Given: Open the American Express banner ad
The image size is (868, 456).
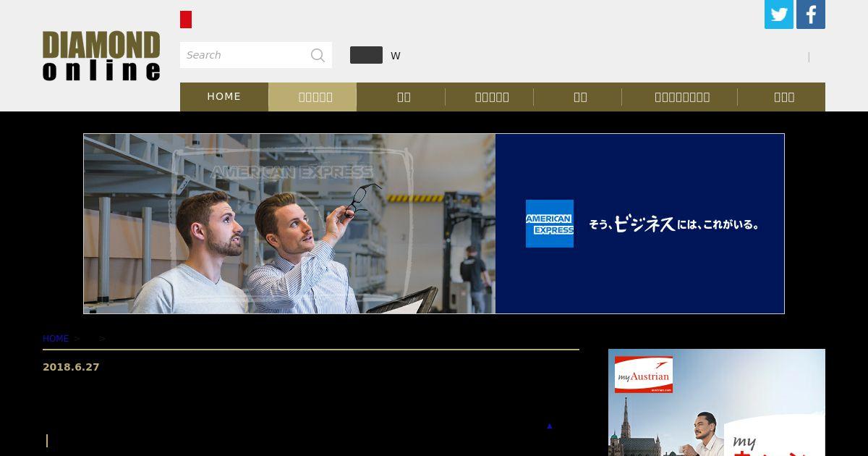Looking at the screenshot, I should 434,224.
